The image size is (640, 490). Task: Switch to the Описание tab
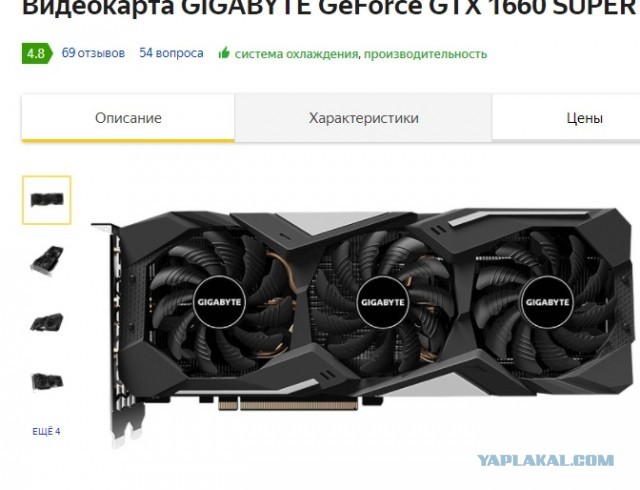click(128, 118)
